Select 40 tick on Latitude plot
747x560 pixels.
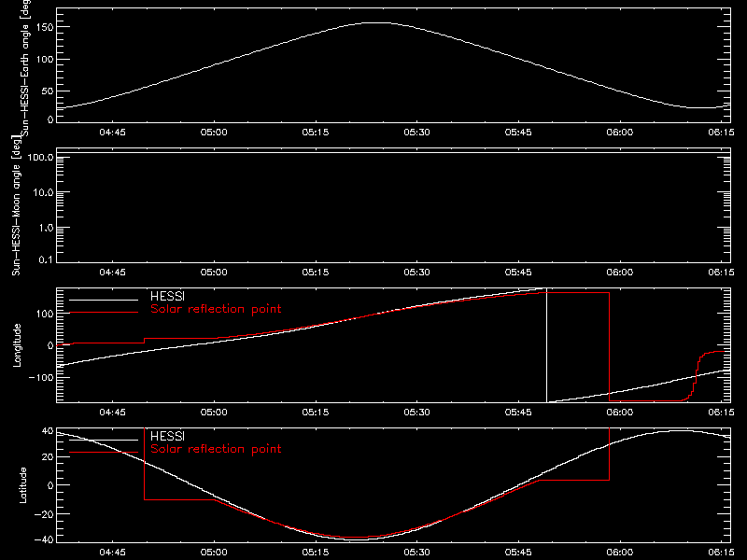click(48, 431)
